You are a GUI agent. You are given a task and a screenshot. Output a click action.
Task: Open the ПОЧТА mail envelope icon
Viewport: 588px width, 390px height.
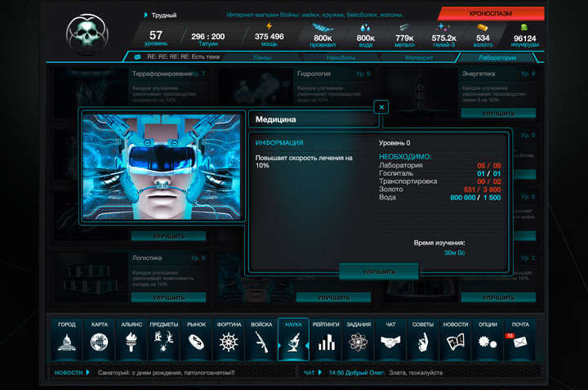point(520,339)
